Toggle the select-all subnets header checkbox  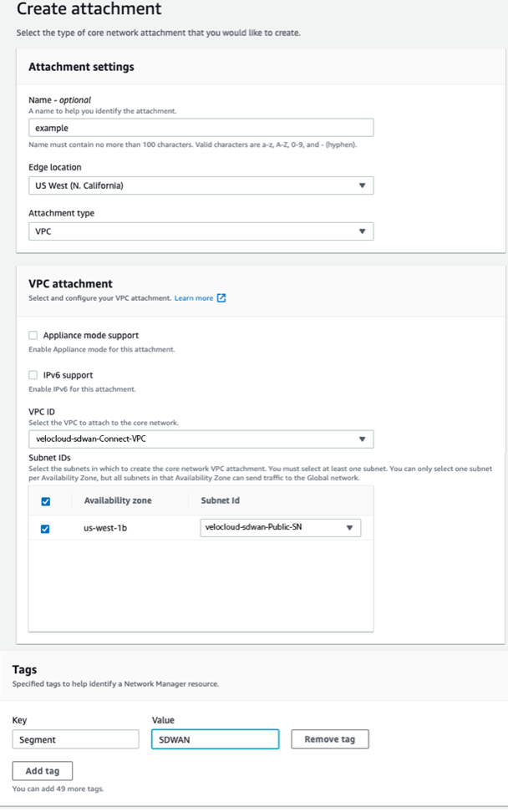45,501
